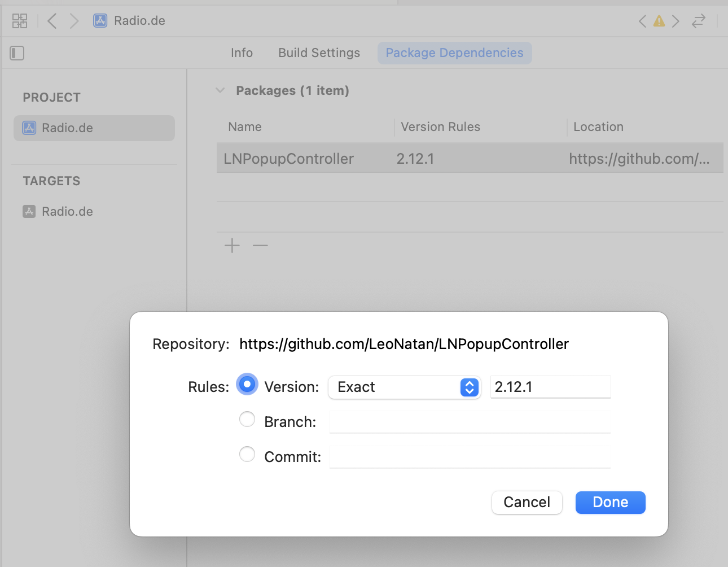Image resolution: width=728 pixels, height=567 pixels.
Task: Click the Radio.de breadcrumb title
Action: click(139, 21)
